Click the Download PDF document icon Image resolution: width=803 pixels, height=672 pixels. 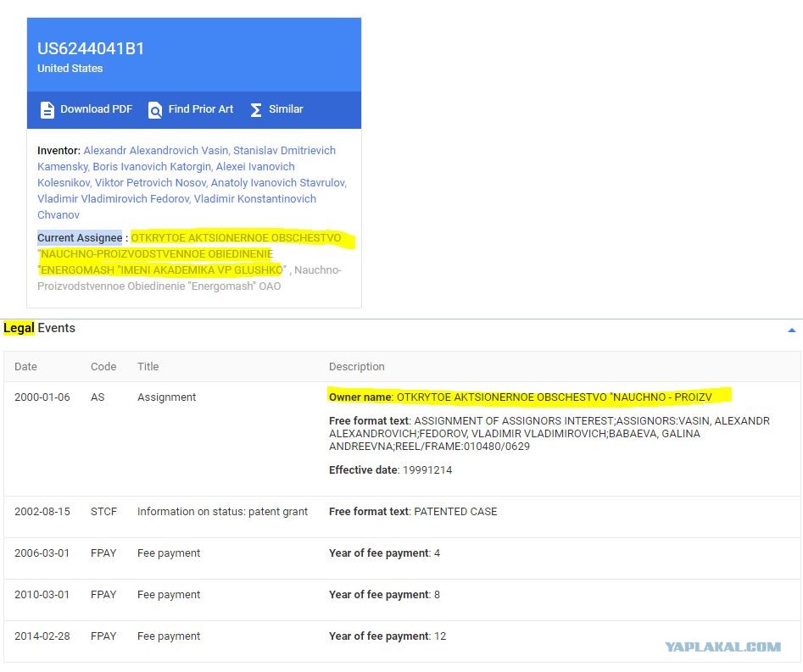pos(47,109)
